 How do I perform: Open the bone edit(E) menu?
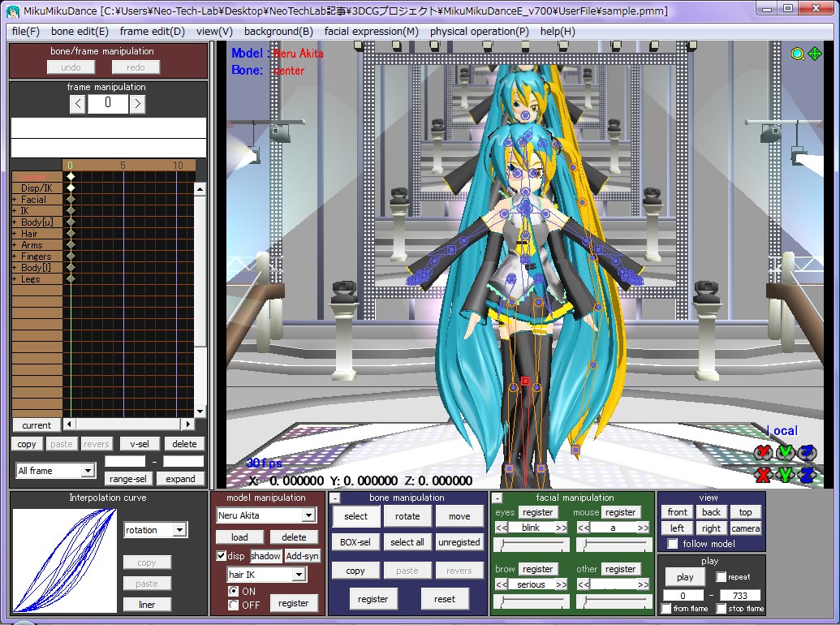(80, 31)
